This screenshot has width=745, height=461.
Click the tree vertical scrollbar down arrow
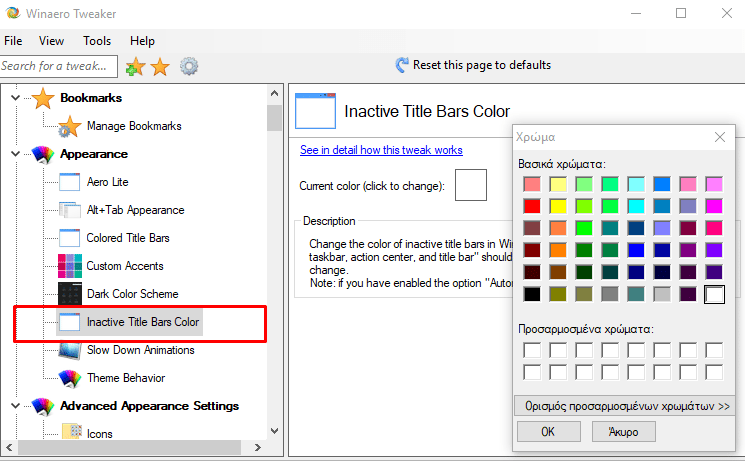(275, 431)
